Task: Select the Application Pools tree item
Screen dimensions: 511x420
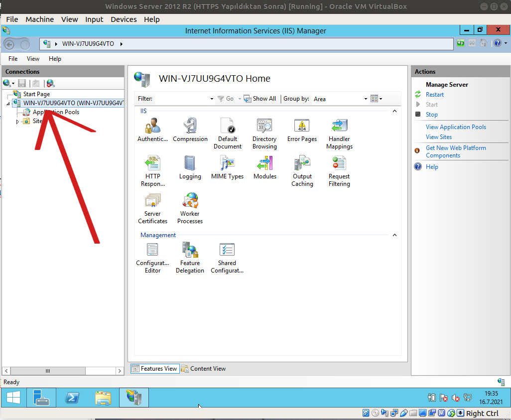Action: (x=56, y=112)
